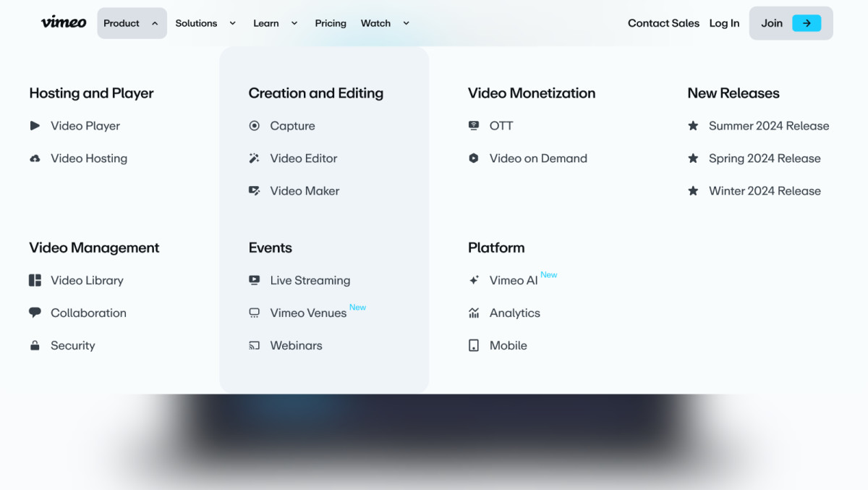Viewport: 868px width, 490px height.
Task: Click the star icon beside Summer 2024 Release
Action: click(693, 126)
